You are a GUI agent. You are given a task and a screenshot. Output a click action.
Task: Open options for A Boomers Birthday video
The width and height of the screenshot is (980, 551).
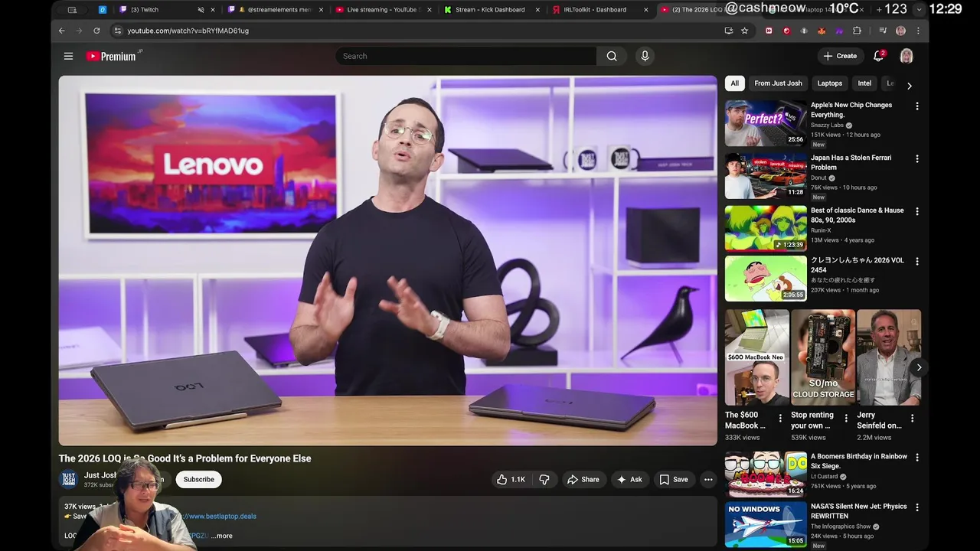click(x=917, y=458)
